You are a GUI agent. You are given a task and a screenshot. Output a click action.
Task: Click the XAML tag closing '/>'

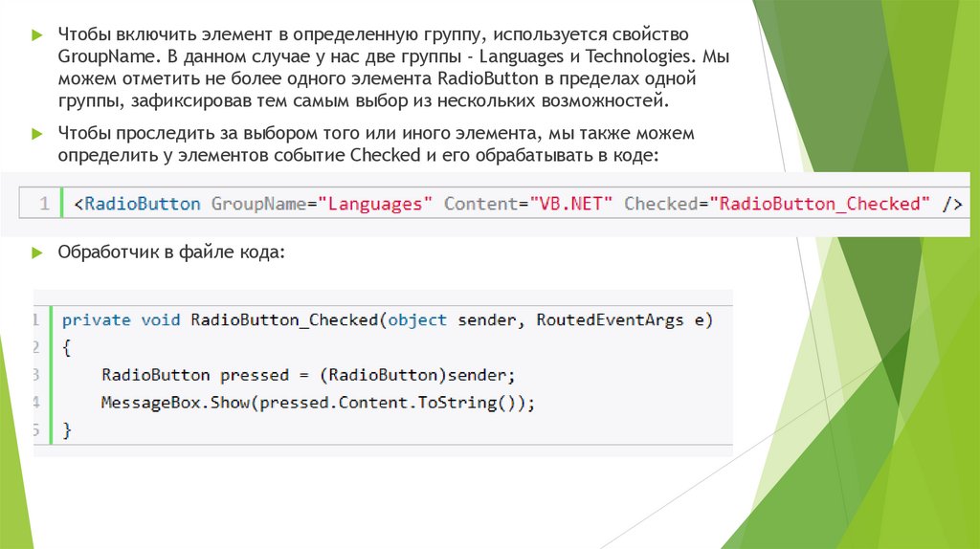tap(952, 204)
